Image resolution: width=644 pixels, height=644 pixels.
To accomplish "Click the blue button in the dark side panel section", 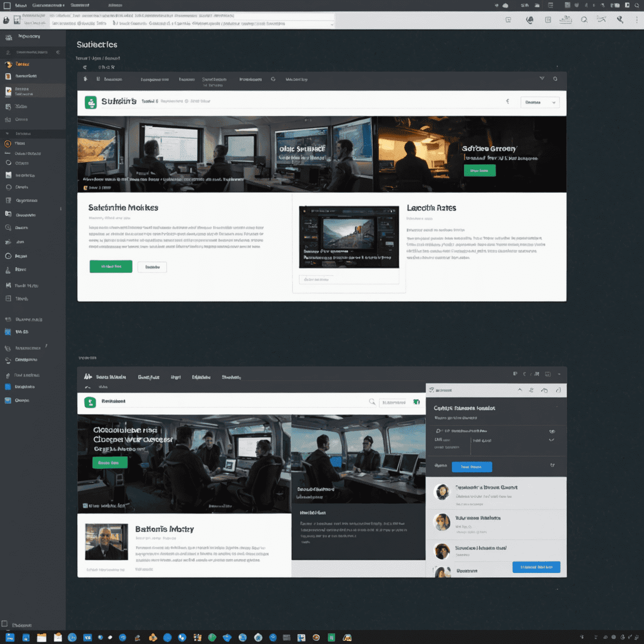I will click(472, 467).
